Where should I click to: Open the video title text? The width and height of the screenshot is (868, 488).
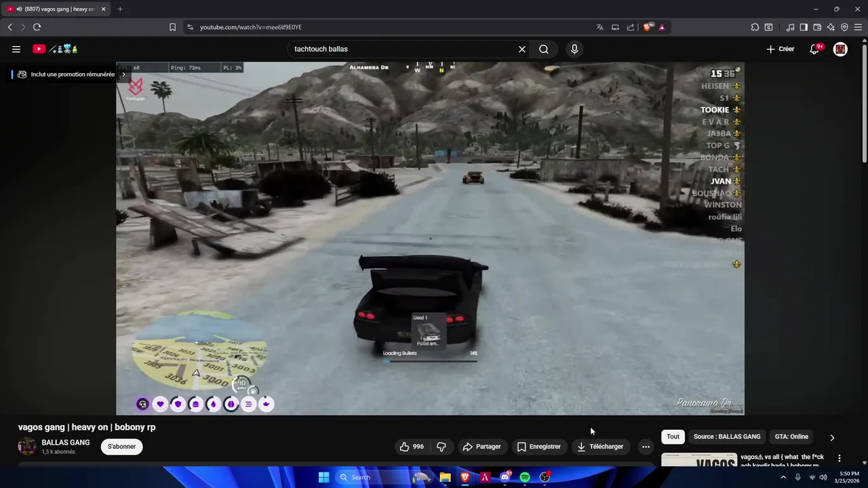pos(87,427)
